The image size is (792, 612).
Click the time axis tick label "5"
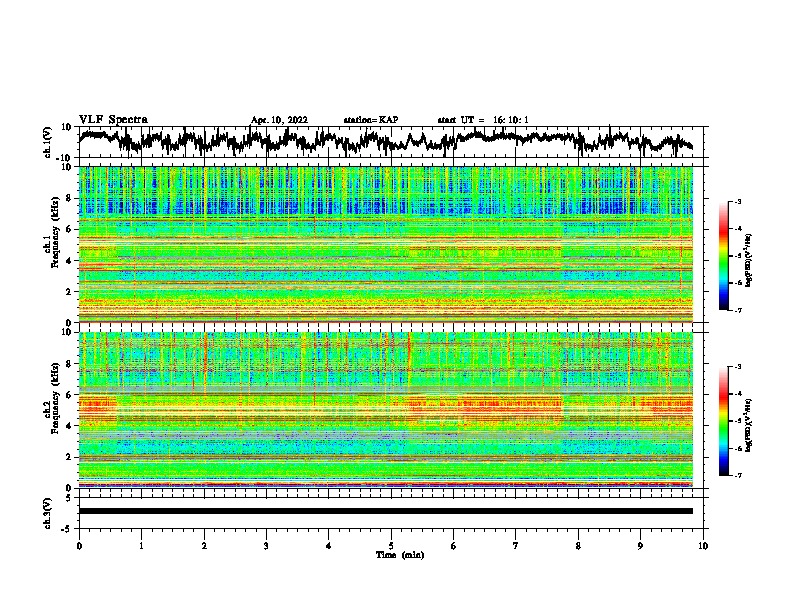[x=391, y=546]
